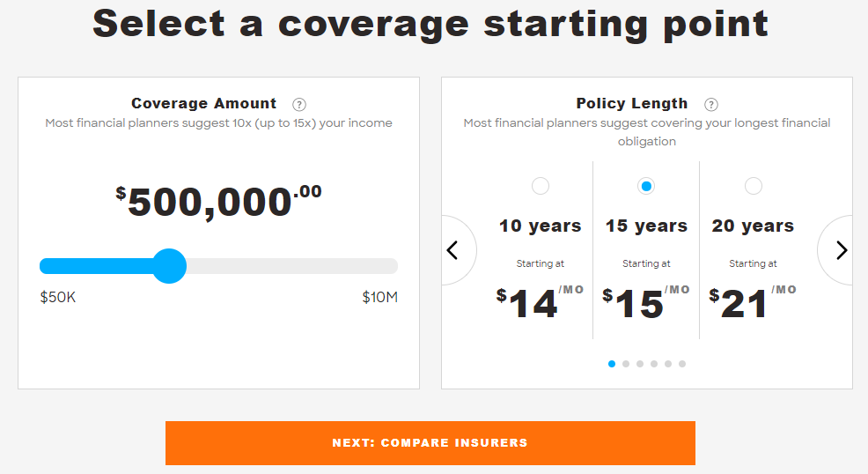This screenshot has height=474, width=868.
Task: Click the $14/mo price for 10 years
Action: tap(540, 302)
